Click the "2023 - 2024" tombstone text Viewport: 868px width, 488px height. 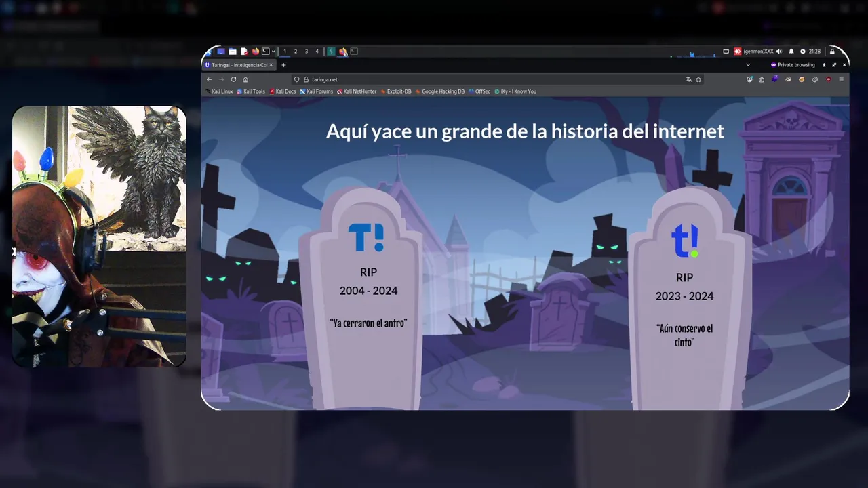click(x=684, y=296)
